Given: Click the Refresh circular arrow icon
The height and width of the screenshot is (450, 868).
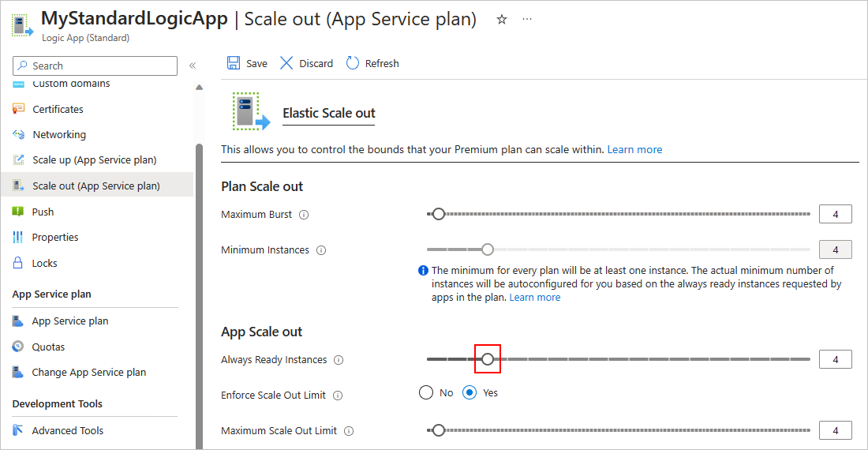Looking at the screenshot, I should 353,63.
